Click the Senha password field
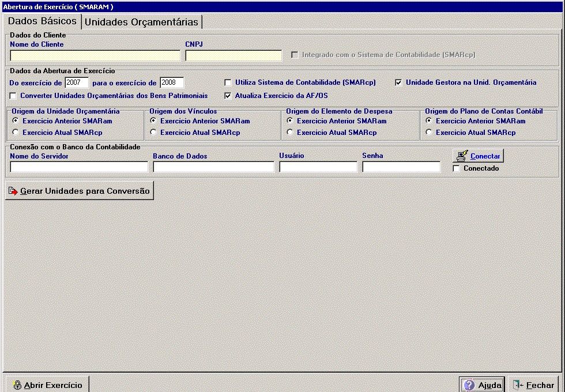This screenshot has width=565, height=392. pyautogui.click(x=401, y=167)
